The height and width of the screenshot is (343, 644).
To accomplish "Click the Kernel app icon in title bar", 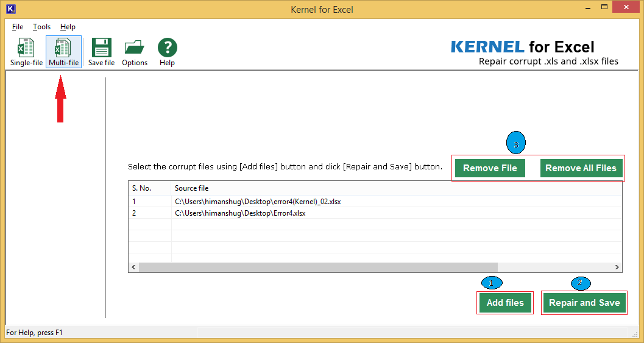I will coord(11,9).
